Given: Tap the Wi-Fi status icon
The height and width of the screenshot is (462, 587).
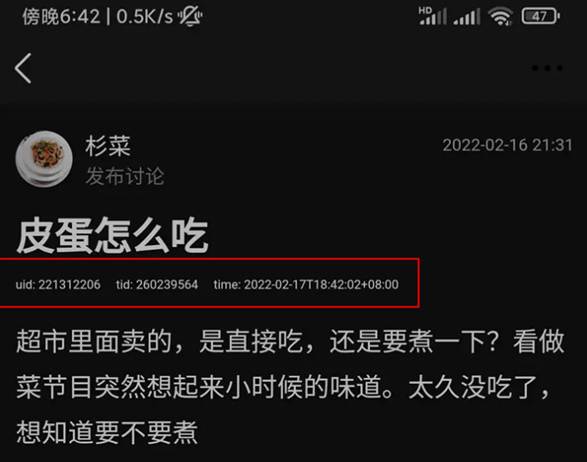Looking at the screenshot, I should [x=501, y=16].
